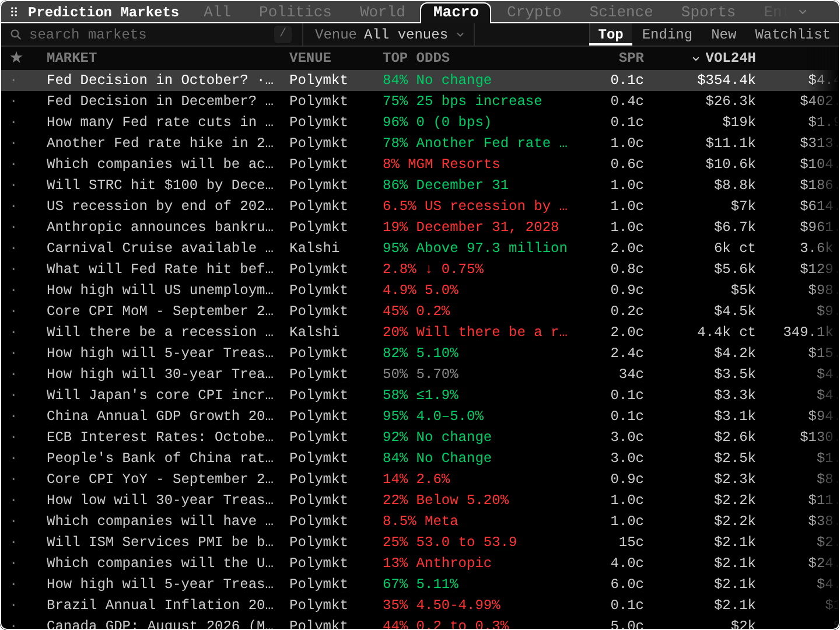Click the slash shortcut key badge
Screen dimensions: 840x630
pos(282,34)
